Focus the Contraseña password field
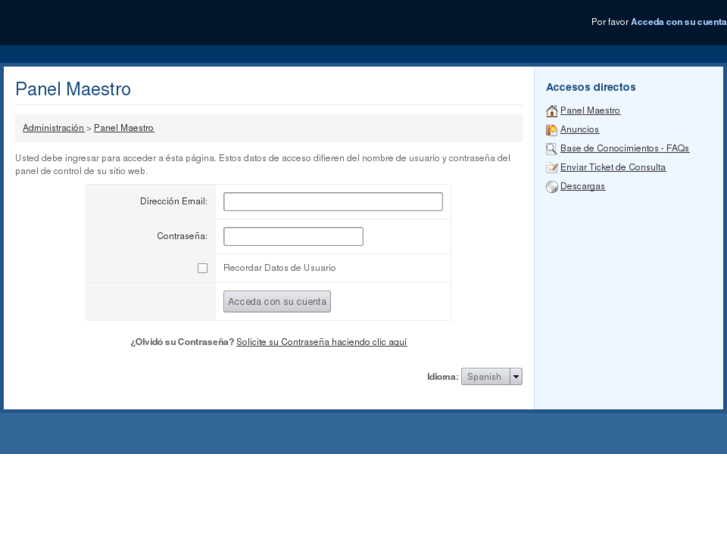Screen dimensions: 727x545 point(293,237)
